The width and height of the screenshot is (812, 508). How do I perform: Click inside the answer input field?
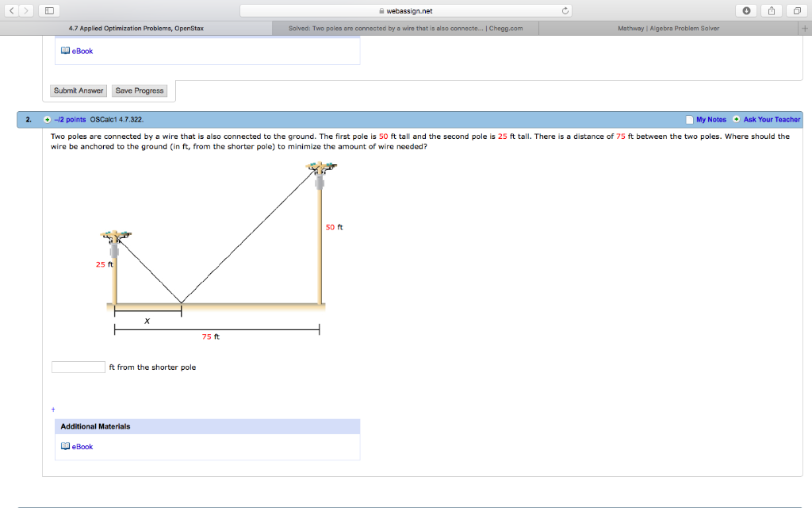click(77, 366)
